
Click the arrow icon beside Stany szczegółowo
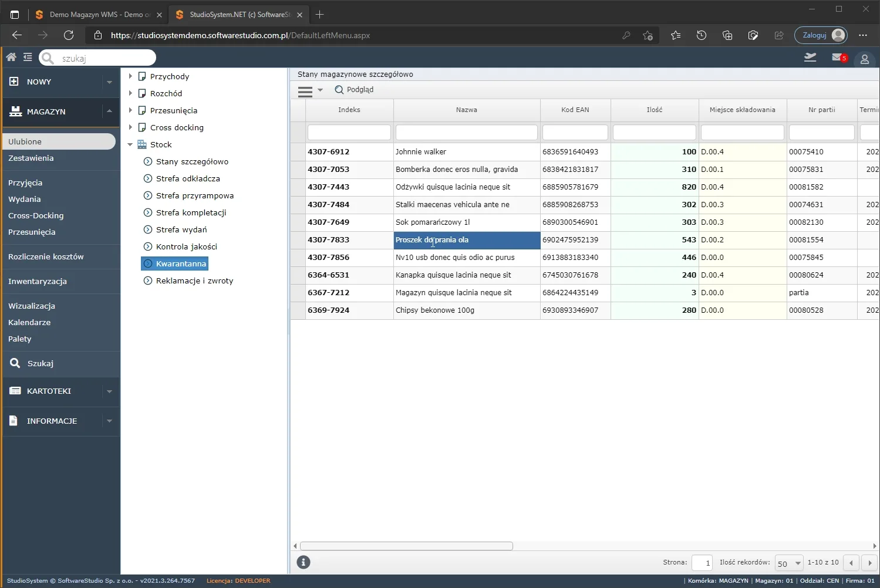tap(148, 161)
